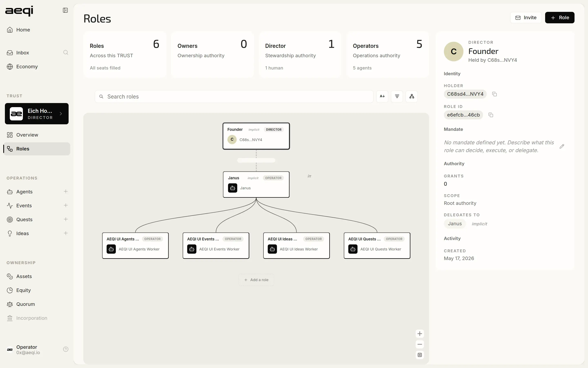Select the AEQI UI Ideas role node

pos(296,246)
